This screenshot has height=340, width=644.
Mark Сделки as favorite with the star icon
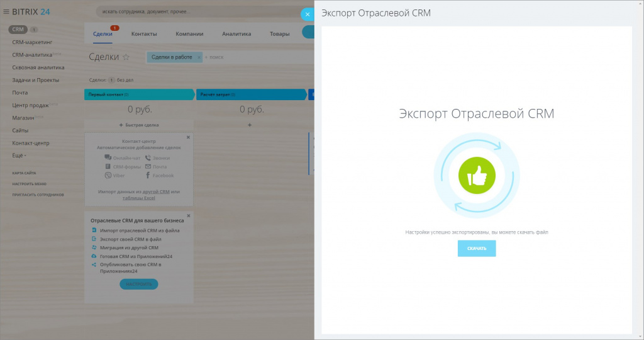[126, 57]
